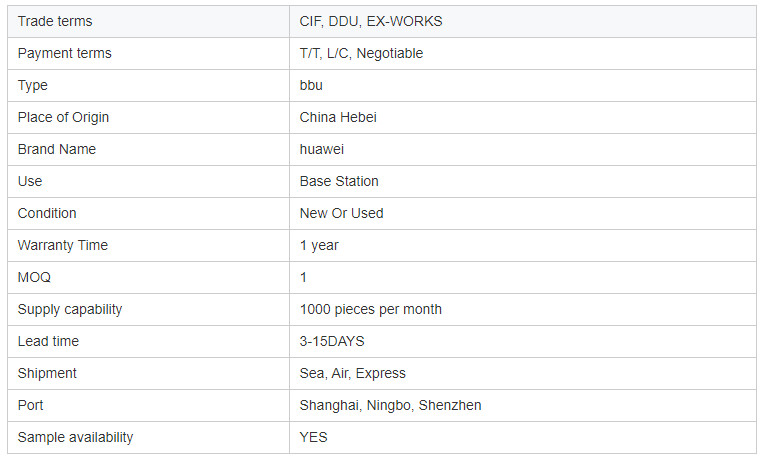Click 1000 pieces per month value
The height and width of the screenshot is (466, 767).
(370, 309)
